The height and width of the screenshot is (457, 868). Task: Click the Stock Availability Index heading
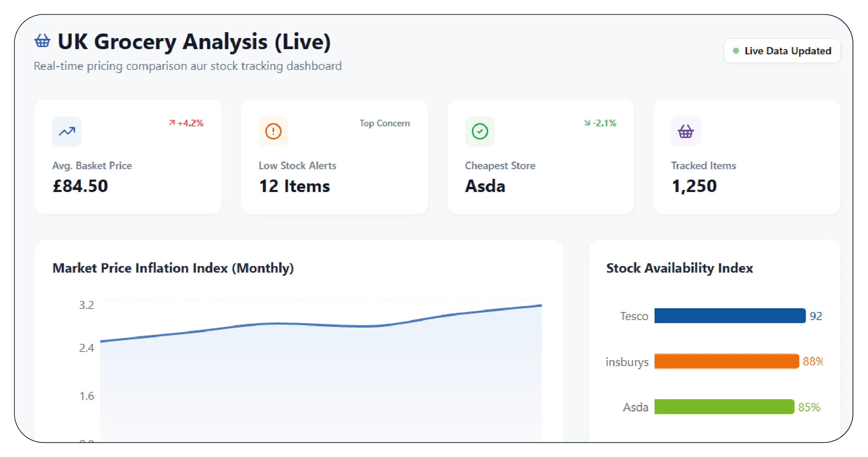[679, 268]
